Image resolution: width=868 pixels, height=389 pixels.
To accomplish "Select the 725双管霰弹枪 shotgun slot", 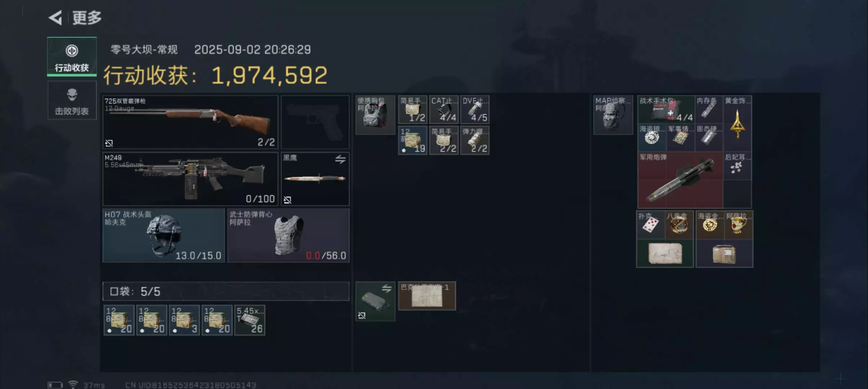I will (x=190, y=122).
